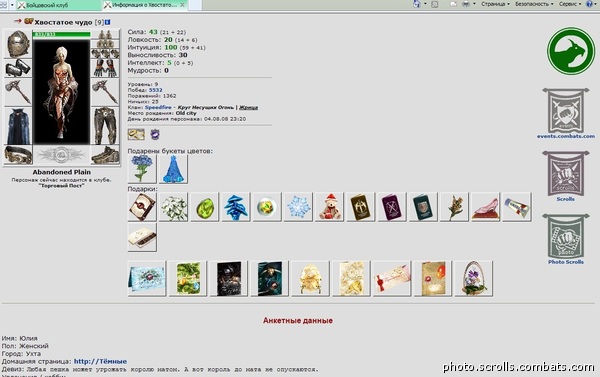Click the events banner icon
This screenshot has height=377, width=600.
coord(566,111)
